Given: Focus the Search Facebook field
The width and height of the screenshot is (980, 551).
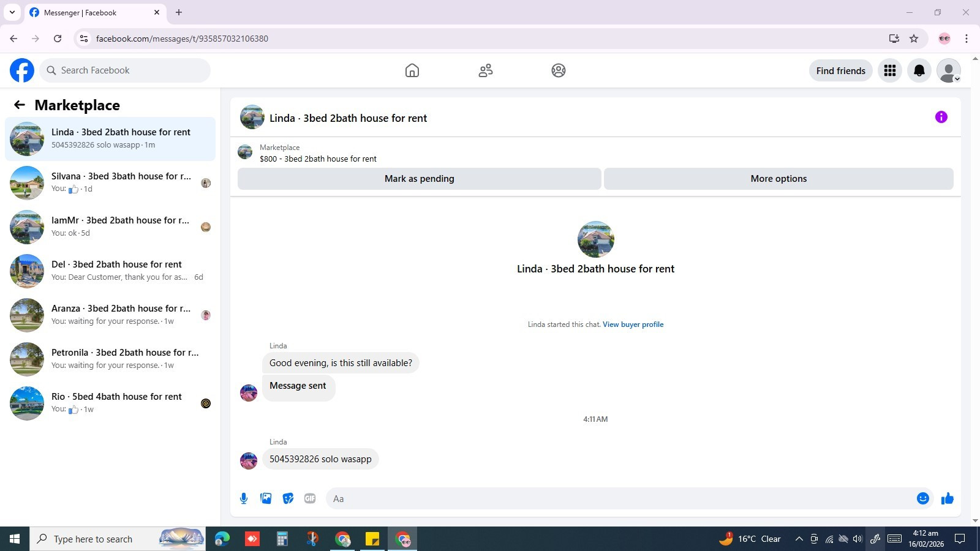Looking at the screenshot, I should 125,70.
